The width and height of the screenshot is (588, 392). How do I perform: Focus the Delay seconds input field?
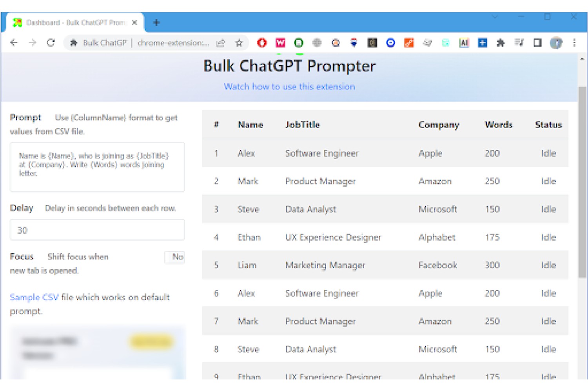pyautogui.click(x=97, y=230)
